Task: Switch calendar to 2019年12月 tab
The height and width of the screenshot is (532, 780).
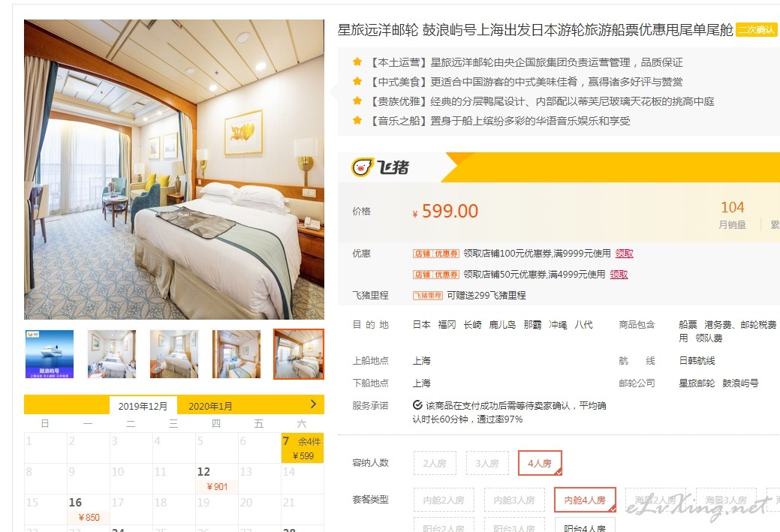Action: point(143,406)
